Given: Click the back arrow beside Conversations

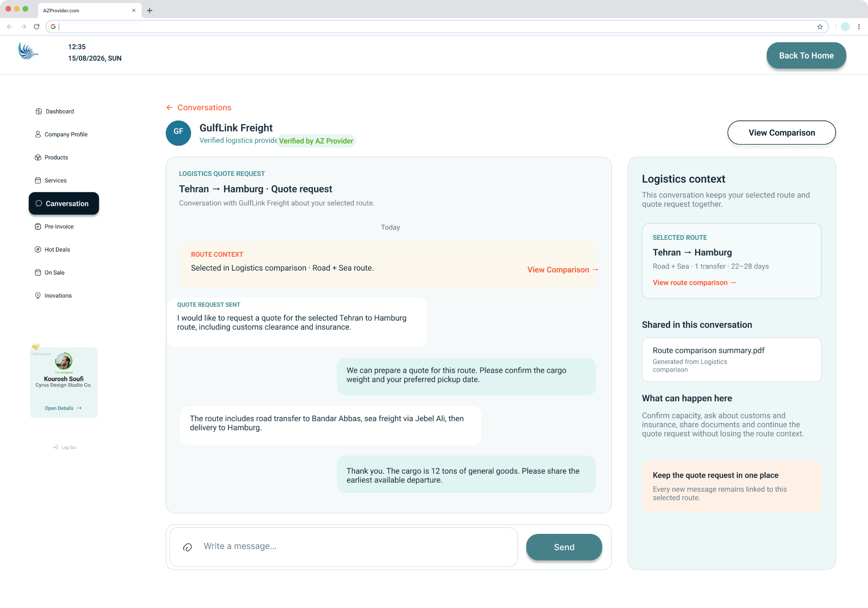Looking at the screenshot, I should click(170, 108).
